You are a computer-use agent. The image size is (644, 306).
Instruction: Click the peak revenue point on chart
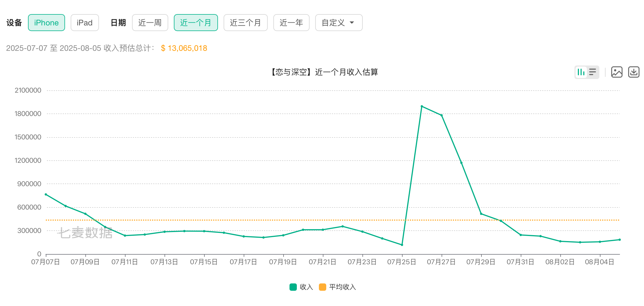pyautogui.click(x=422, y=106)
